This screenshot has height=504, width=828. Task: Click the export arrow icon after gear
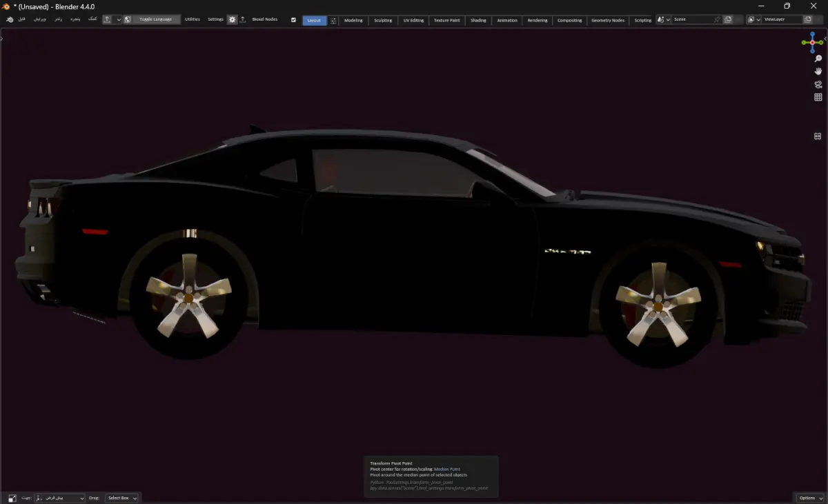pyautogui.click(x=243, y=19)
